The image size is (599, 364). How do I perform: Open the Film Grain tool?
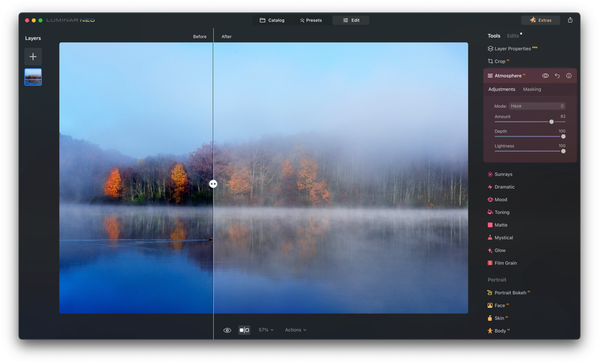click(502, 263)
